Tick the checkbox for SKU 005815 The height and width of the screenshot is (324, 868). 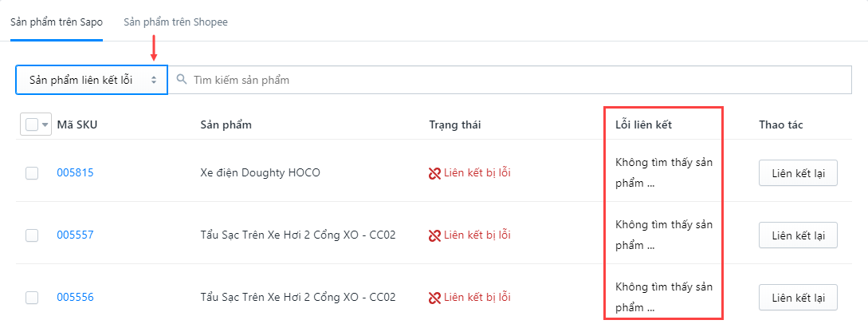click(32, 173)
